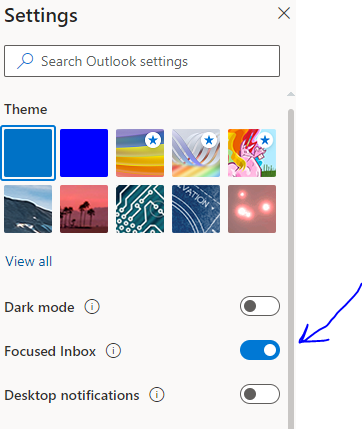This screenshot has width=362, height=429.
Task: Choose the red bokeh lights theme
Action: click(x=252, y=209)
